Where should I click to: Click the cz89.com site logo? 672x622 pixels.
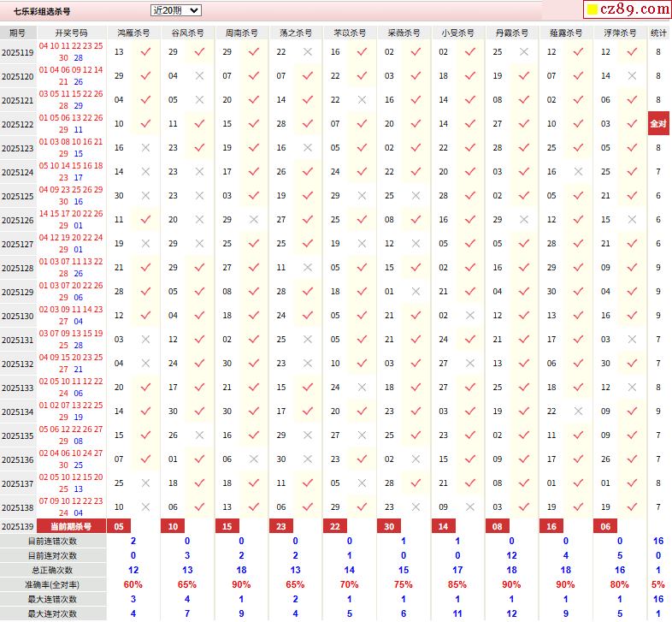coord(625,10)
